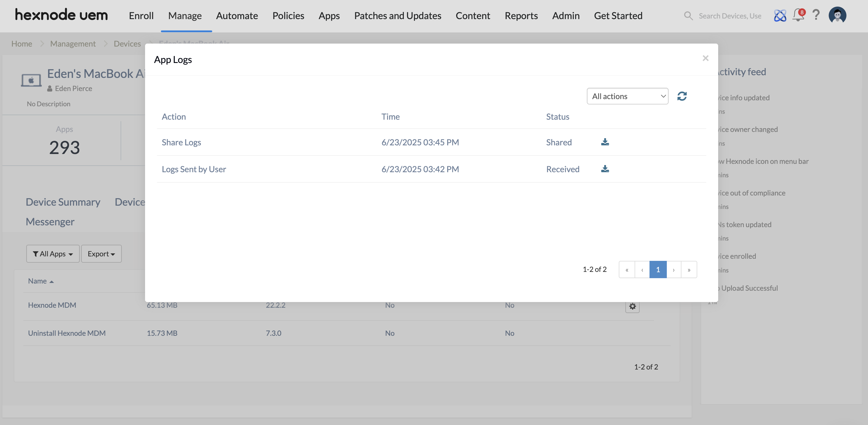Screen dimensions: 868x425
Task: Click the MacBook device icon
Action: click(x=31, y=80)
